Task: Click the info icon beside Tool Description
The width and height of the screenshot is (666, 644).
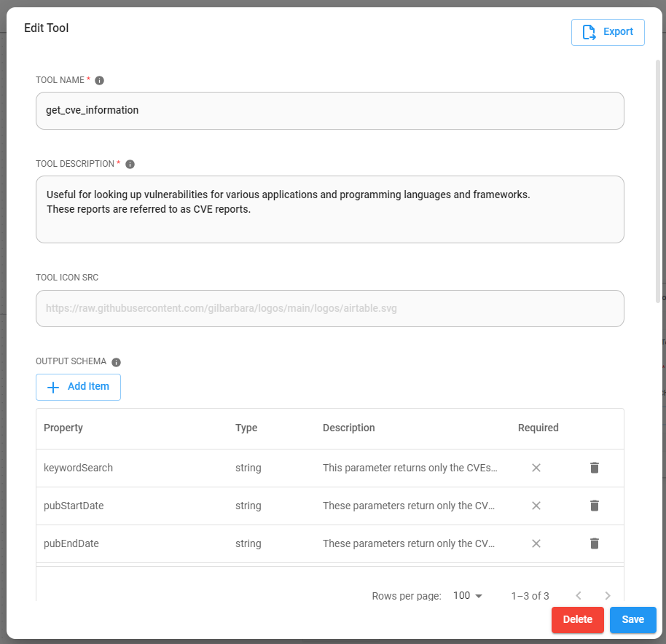Action: coord(130,165)
